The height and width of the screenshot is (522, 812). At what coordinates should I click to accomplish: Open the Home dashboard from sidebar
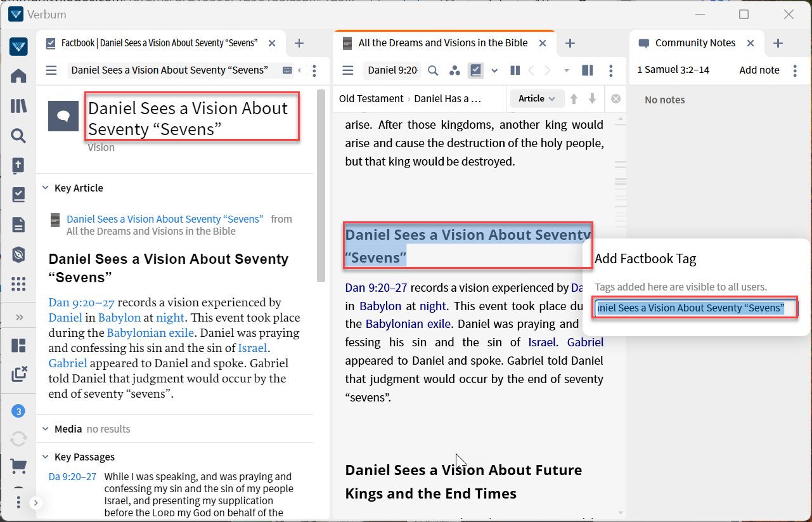(x=18, y=76)
